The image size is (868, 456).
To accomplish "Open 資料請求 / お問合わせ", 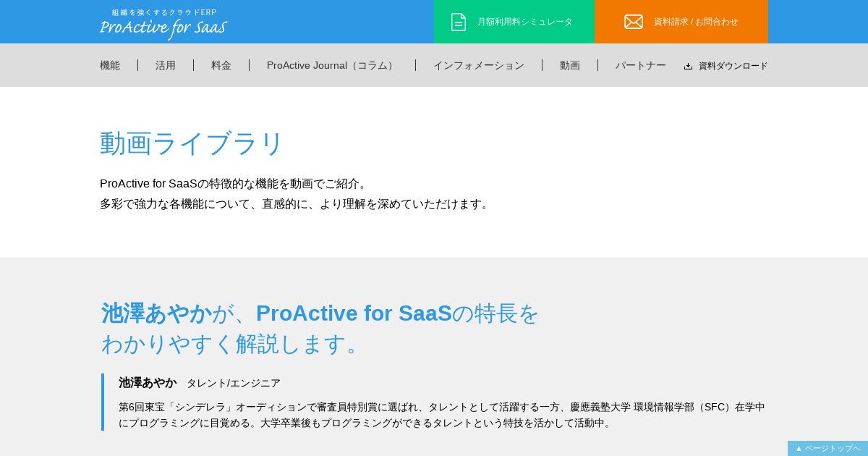I will click(x=681, y=22).
